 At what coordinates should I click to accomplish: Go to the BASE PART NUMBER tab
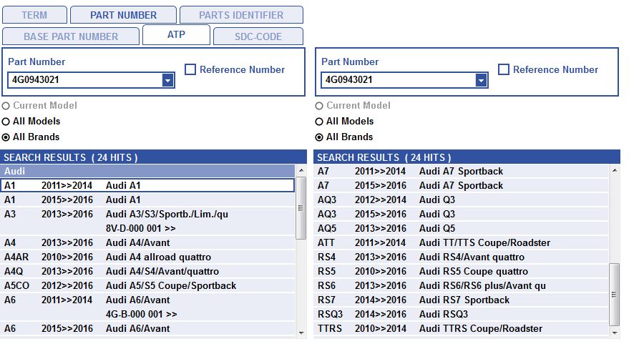click(71, 36)
